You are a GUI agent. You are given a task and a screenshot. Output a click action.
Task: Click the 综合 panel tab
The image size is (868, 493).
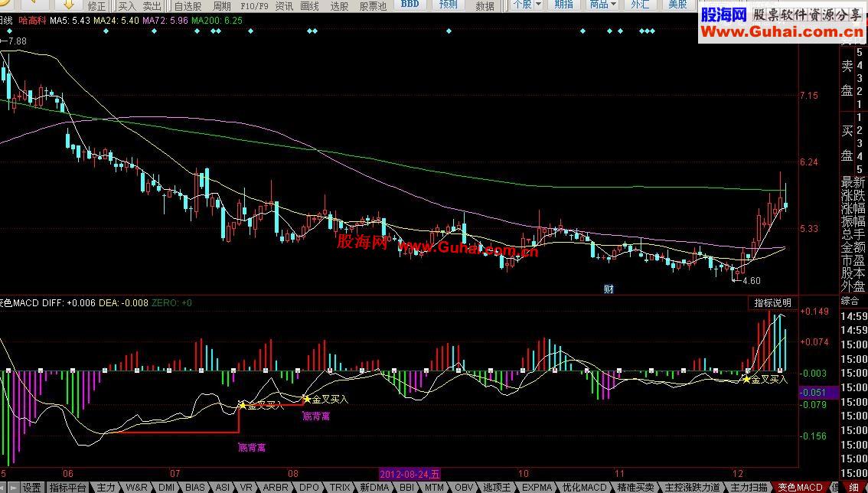tap(850, 301)
